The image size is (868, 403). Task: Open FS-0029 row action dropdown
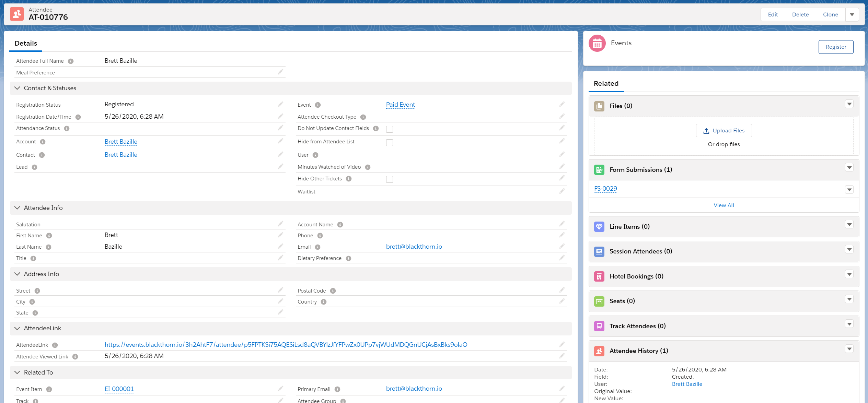(849, 190)
